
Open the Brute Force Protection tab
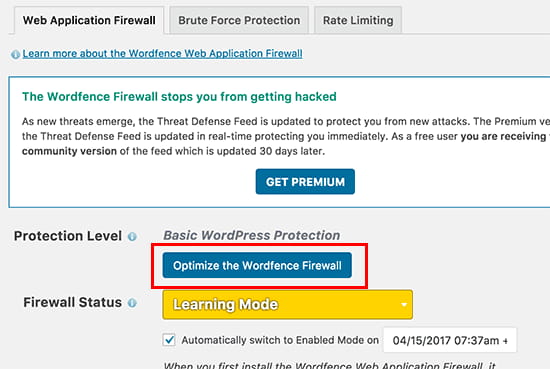pos(239,20)
